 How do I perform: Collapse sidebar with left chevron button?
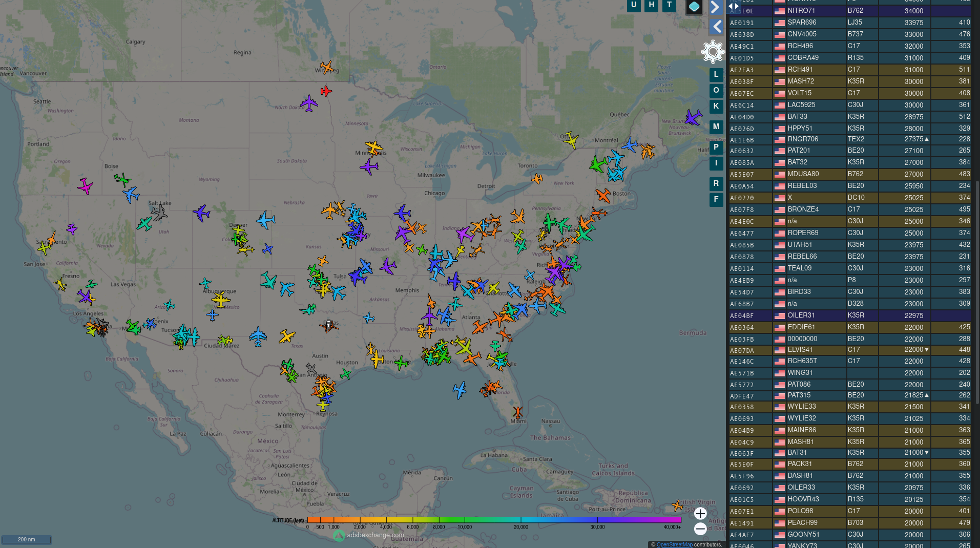[x=716, y=27]
